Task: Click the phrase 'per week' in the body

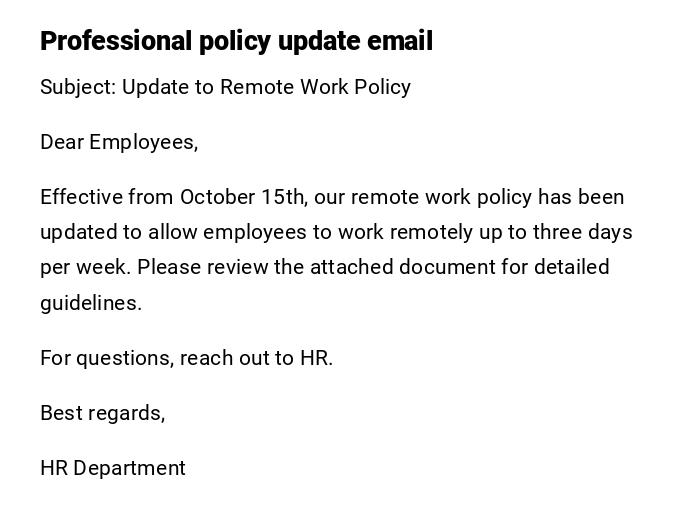Action: point(84,268)
